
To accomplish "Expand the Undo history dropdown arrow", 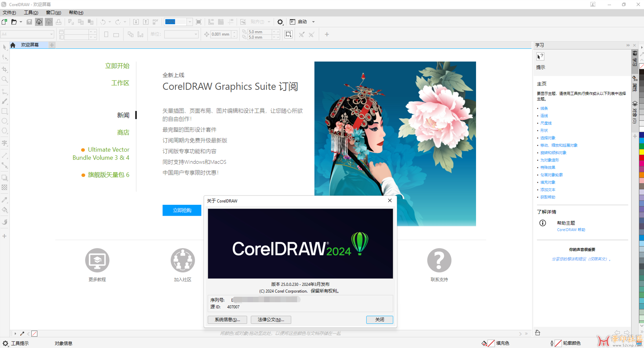I will coord(110,22).
